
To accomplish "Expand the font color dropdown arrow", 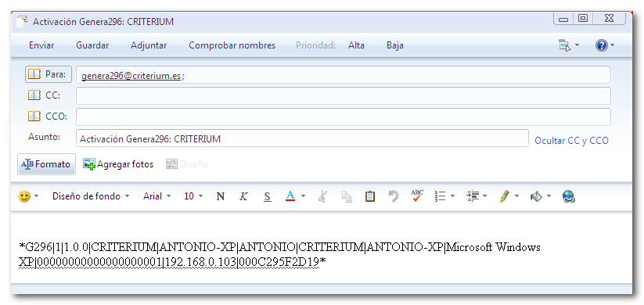I will pos(303,196).
